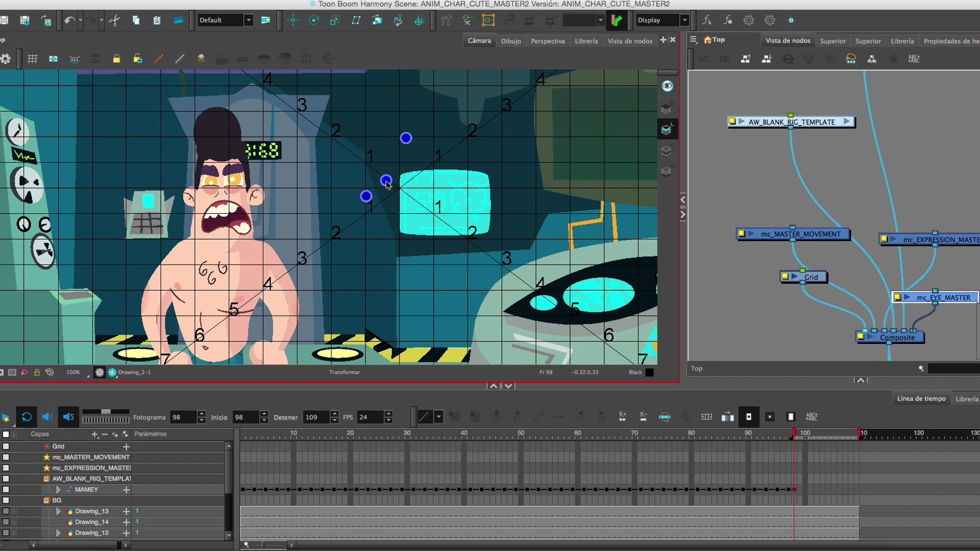
Task: Collapse the BG group layer
Action: (47, 500)
